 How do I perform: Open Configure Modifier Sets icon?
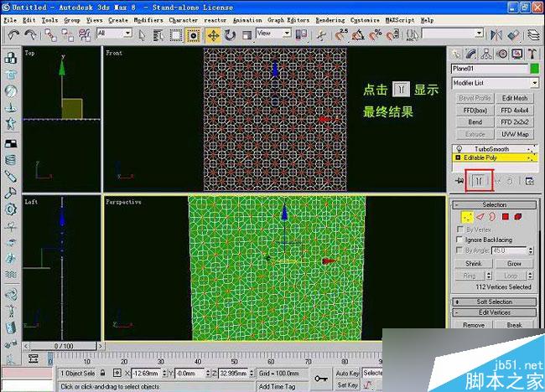point(530,181)
